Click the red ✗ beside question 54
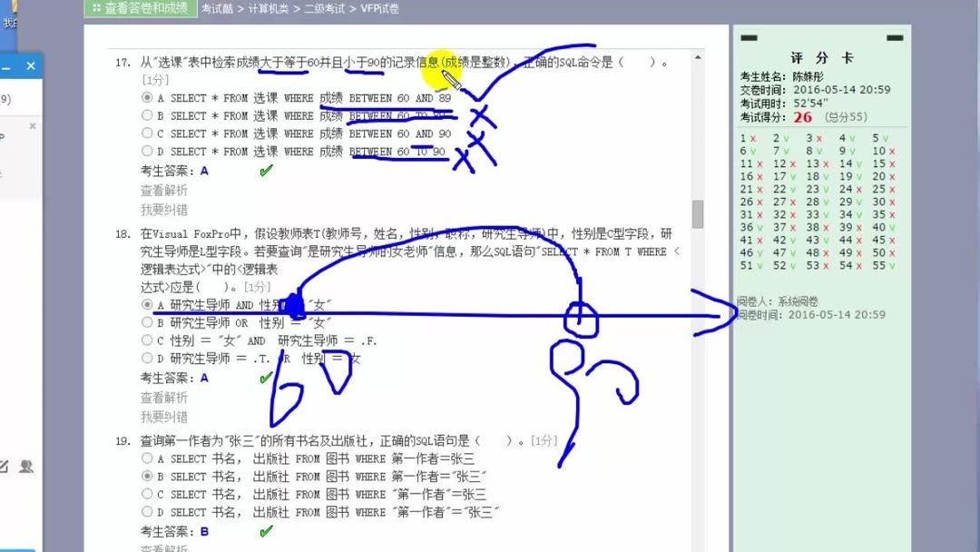This screenshot has width=980, height=552. tap(858, 265)
